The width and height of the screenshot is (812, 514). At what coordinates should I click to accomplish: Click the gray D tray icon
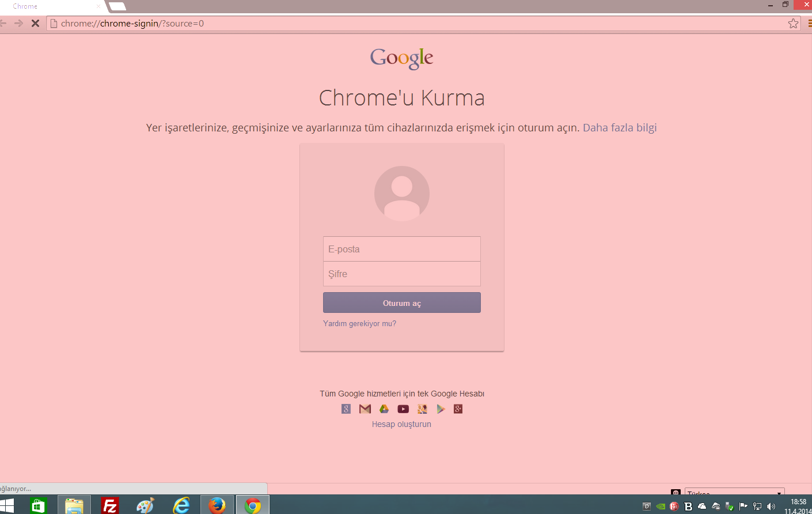647,507
